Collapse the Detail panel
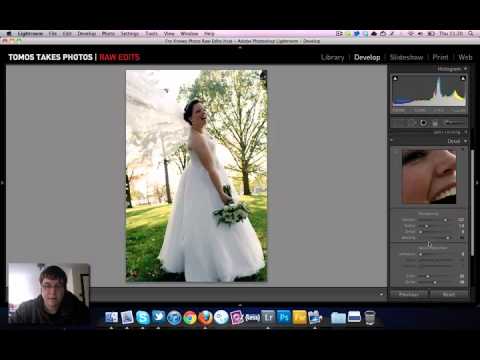This screenshot has height=360, width=480. click(x=466, y=141)
